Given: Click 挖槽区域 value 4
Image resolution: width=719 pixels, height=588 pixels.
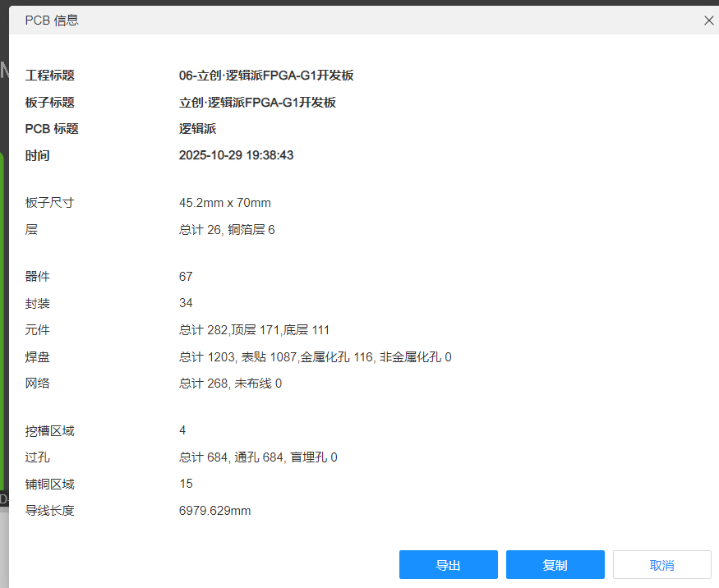Looking at the screenshot, I should 182,430.
